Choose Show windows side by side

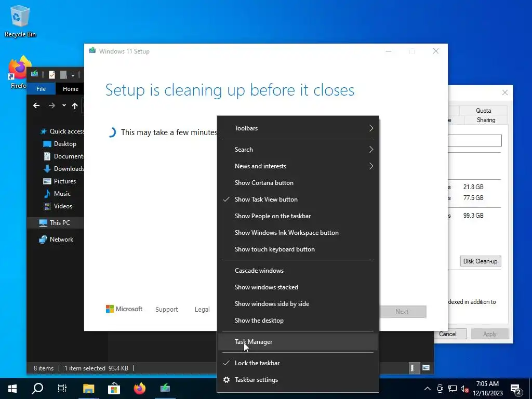[298, 304]
